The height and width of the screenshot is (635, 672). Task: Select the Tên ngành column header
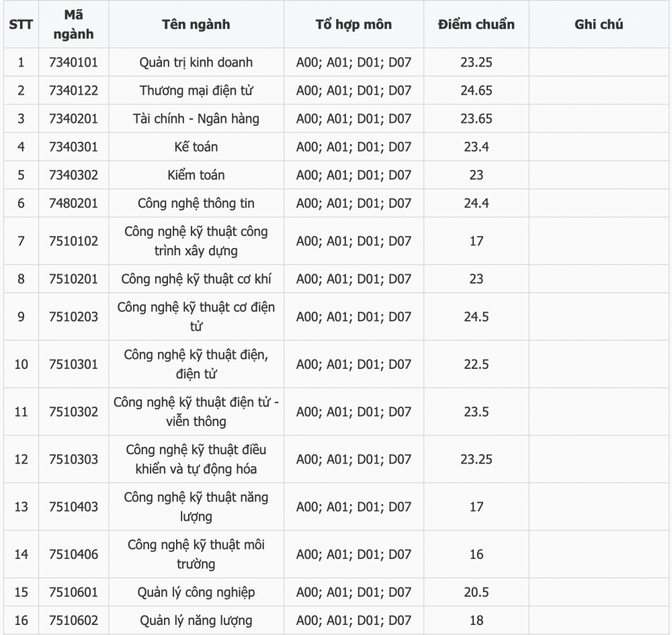(196, 24)
